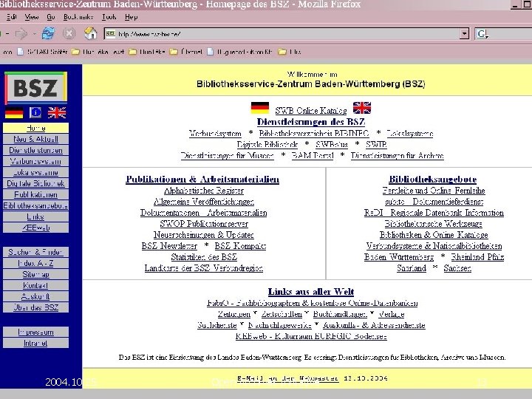Reload the page with the refresh icon
The image size is (532, 399).
coord(48,33)
